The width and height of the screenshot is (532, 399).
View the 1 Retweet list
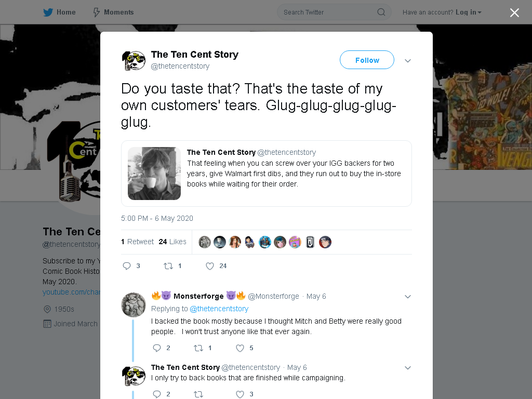[x=137, y=242]
